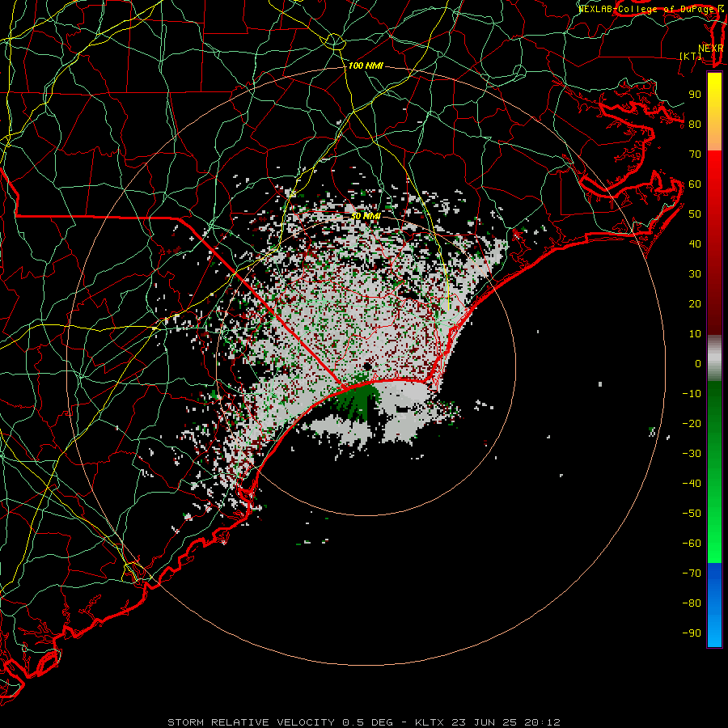Image resolution: width=728 pixels, height=728 pixels.
Task: Select the 60 value on the velocity scale
Action: [x=695, y=184]
